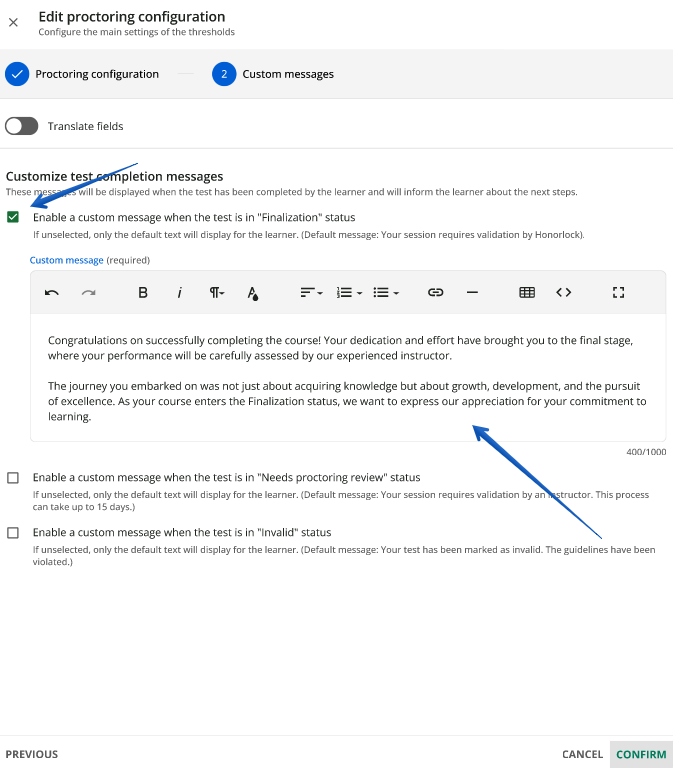
Task: Enable the "Needs proctoring review" custom message
Action: pyautogui.click(x=13, y=478)
